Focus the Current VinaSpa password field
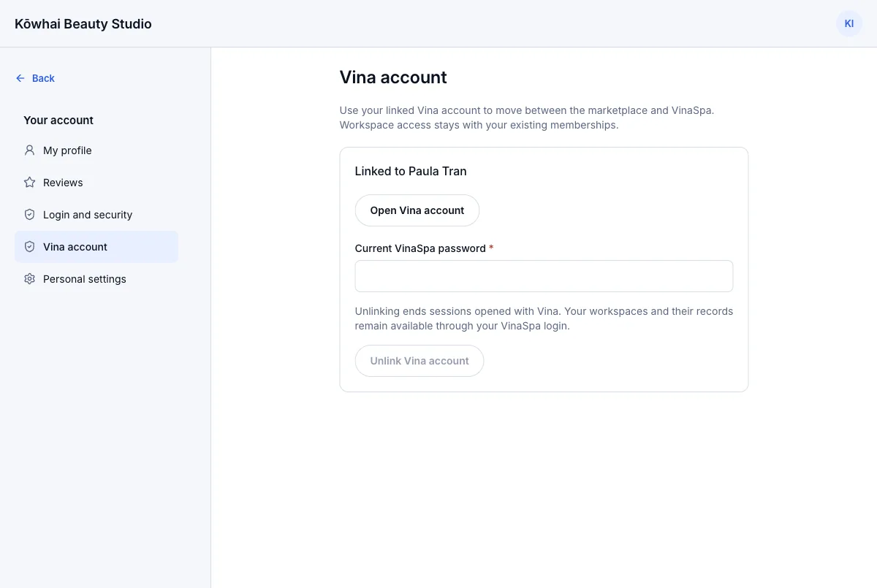 [x=544, y=276]
